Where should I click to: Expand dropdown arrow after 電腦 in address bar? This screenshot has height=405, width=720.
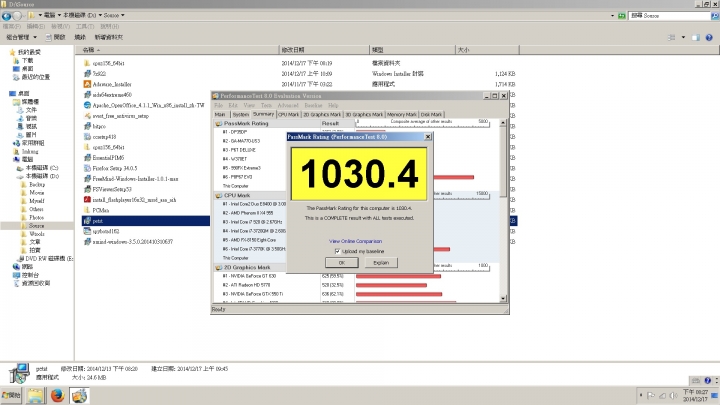[59, 16]
